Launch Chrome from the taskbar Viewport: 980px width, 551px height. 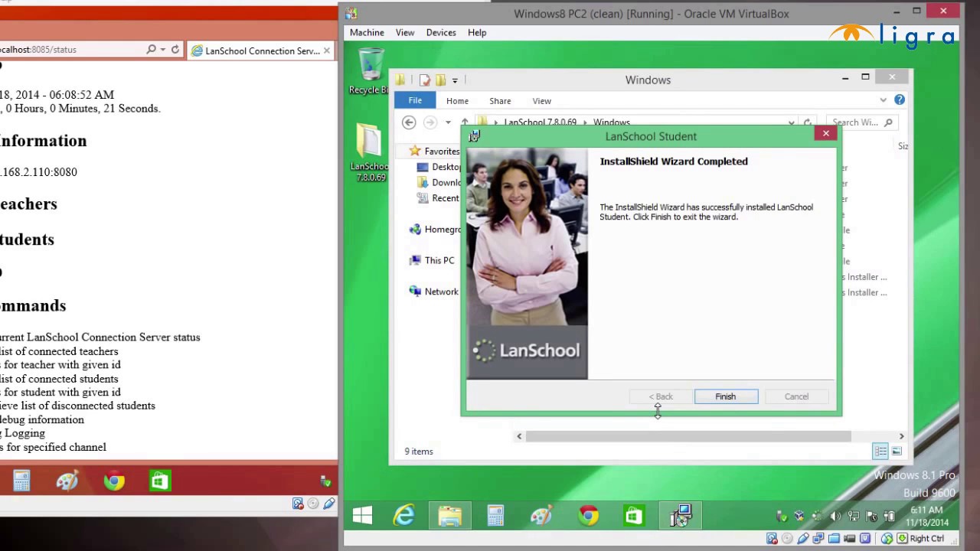click(587, 516)
